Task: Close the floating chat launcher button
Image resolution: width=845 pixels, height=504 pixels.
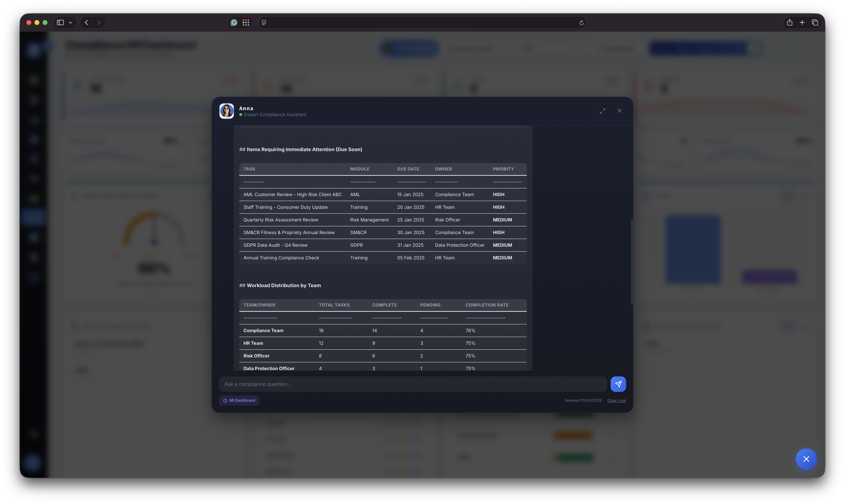Action: pos(805,459)
